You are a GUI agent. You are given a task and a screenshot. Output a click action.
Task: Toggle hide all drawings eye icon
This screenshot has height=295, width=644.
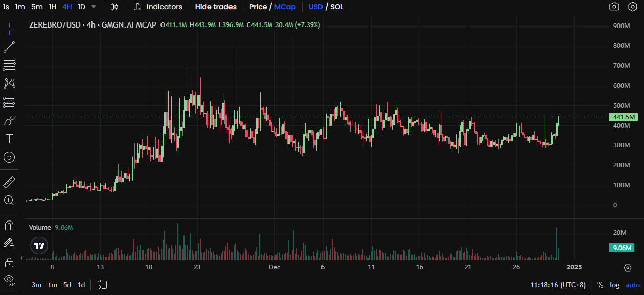click(x=9, y=279)
